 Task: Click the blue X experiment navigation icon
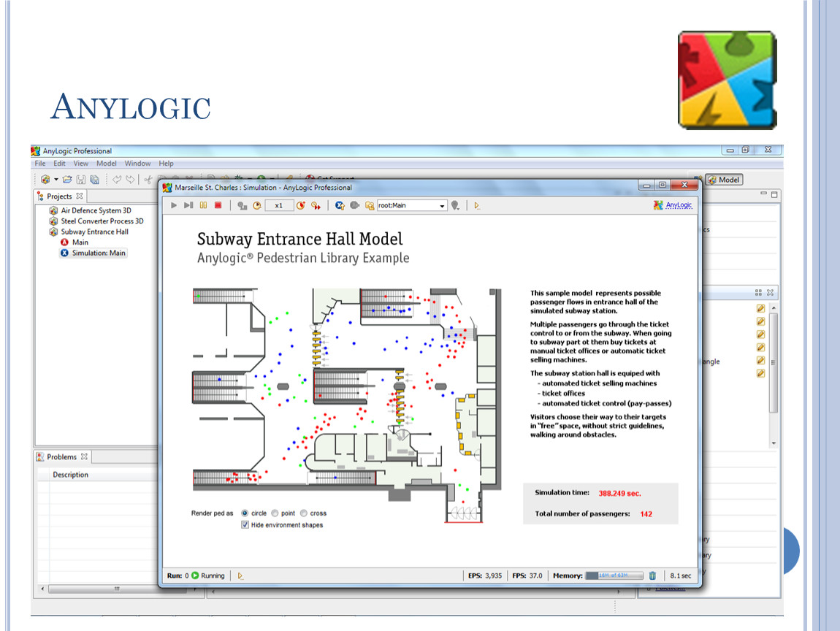[x=340, y=205]
